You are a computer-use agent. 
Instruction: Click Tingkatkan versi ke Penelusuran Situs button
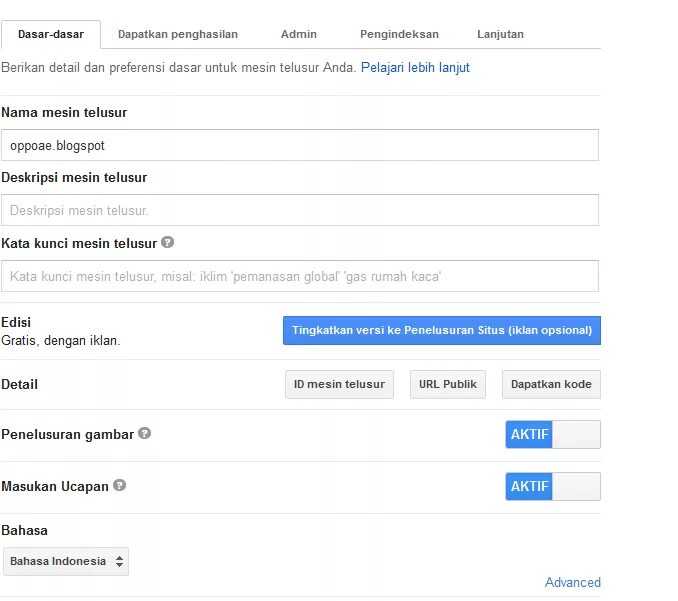[442, 330]
